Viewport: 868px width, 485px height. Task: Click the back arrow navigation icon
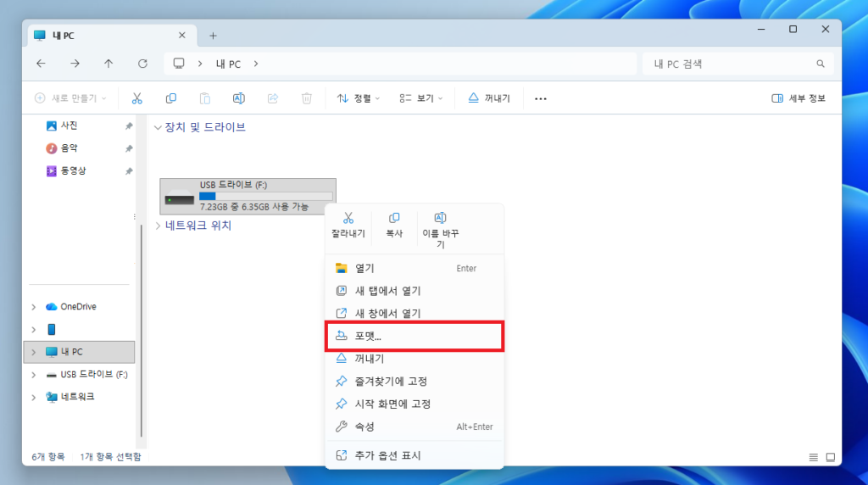pos(41,64)
